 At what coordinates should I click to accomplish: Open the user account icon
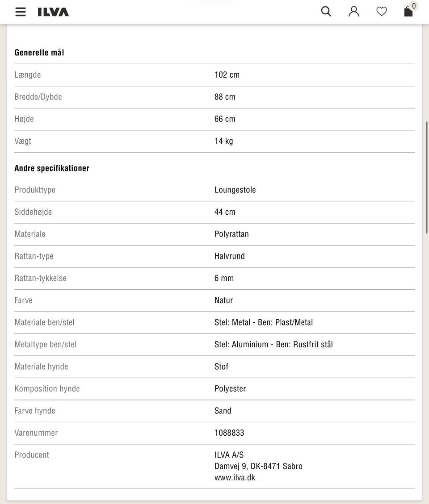[x=353, y=12]
